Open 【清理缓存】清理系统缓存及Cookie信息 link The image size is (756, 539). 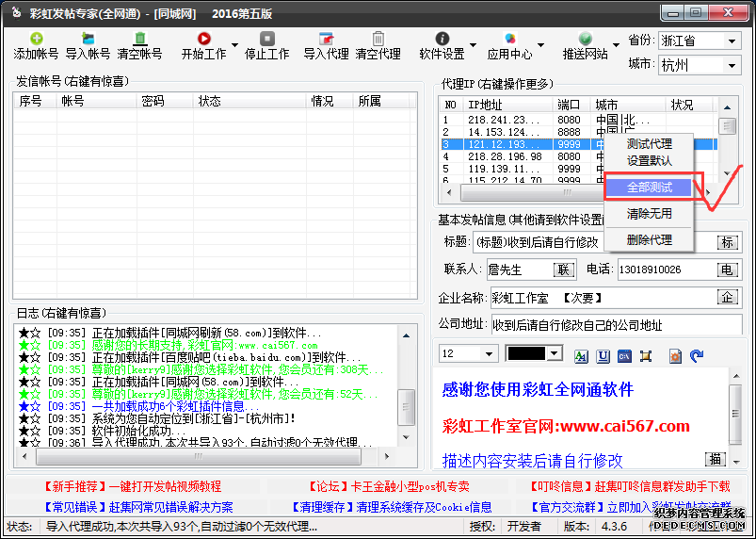(391, 507)
